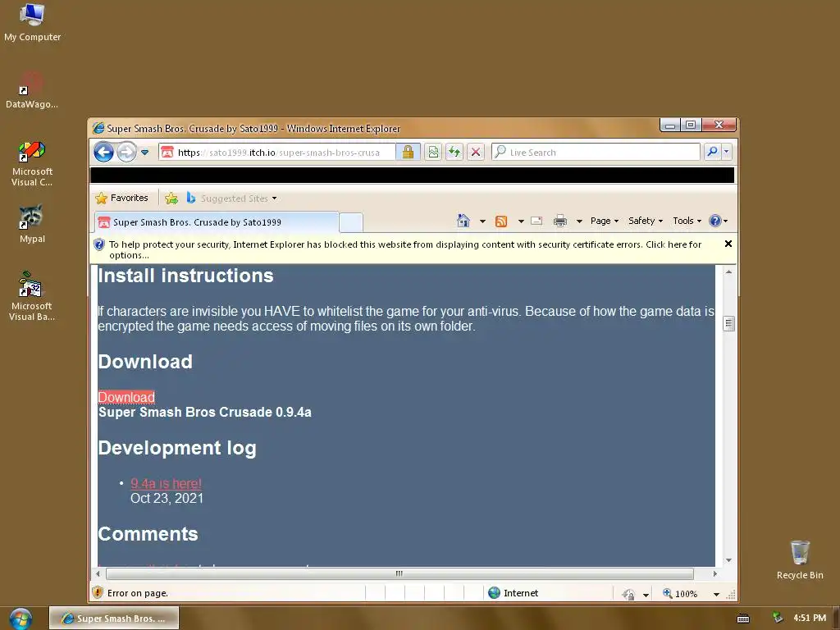Viewport: 840px width, 630px height.
Task: Click the address bar URL field
Action: [x=278, y=152]
